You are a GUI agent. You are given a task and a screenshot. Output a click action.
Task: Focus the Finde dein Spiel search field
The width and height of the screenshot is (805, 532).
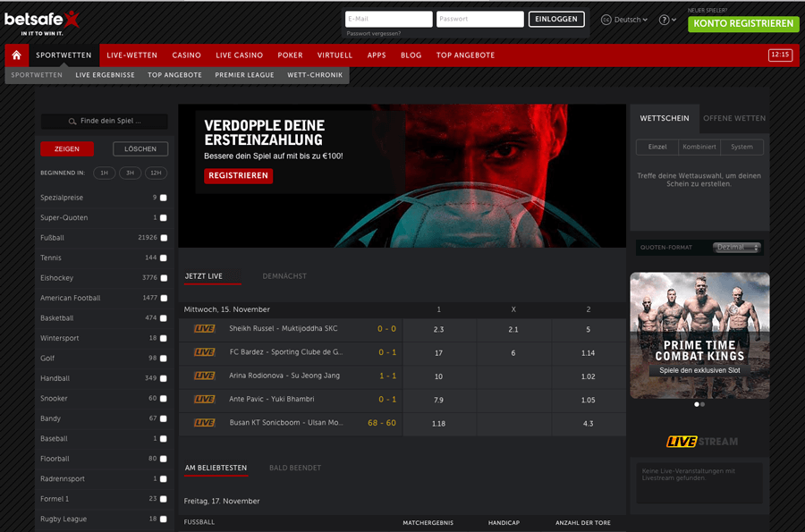(x=105, y=121)
